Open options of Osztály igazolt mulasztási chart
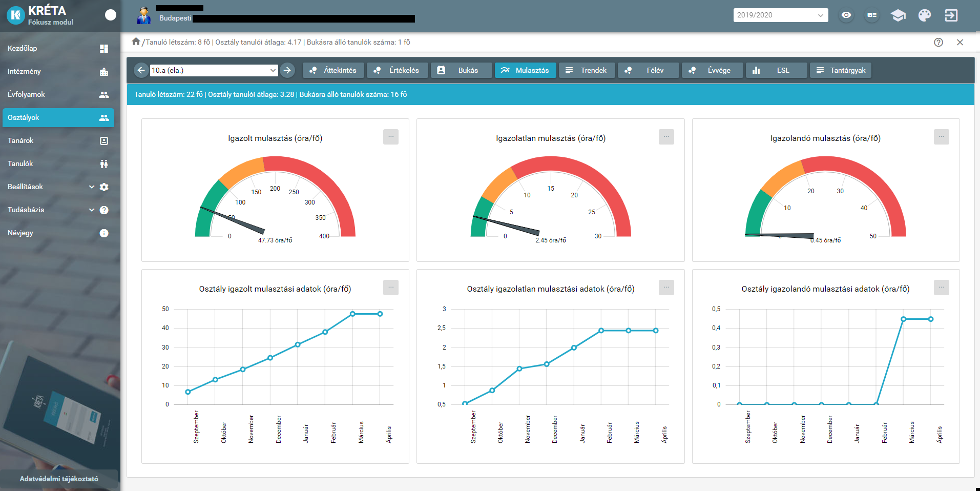Screen dimensions: 980x491 391,288
